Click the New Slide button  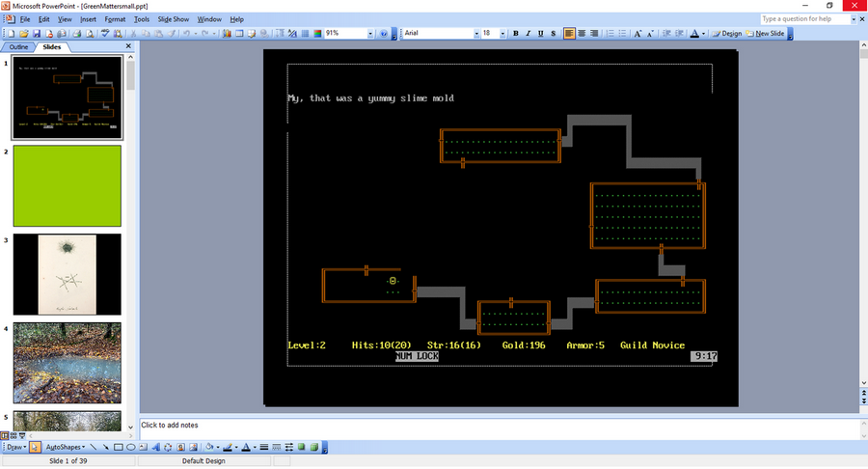(x=770, y=33)
